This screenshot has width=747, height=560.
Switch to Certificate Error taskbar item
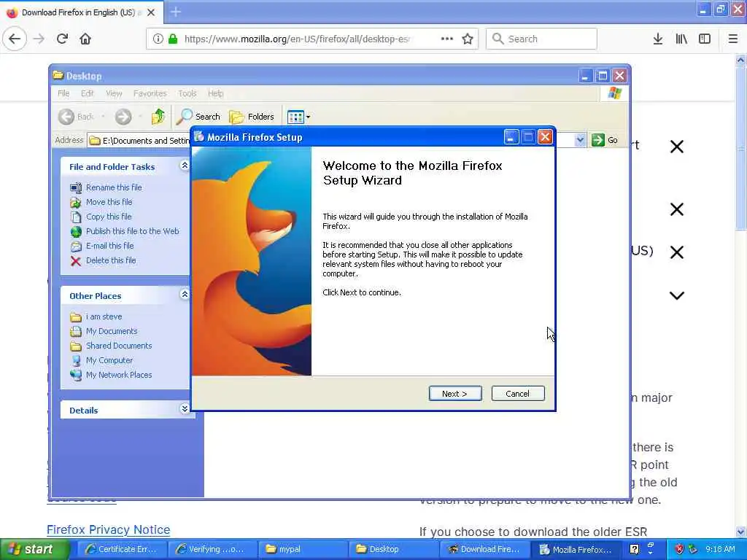click(x=120, y=549)
